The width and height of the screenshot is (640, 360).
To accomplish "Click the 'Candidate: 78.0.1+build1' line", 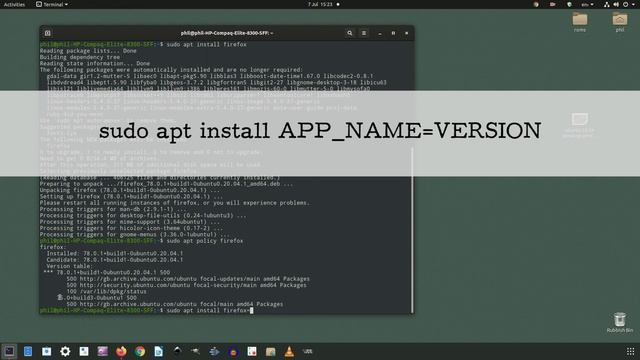I will tap(115, 260).
